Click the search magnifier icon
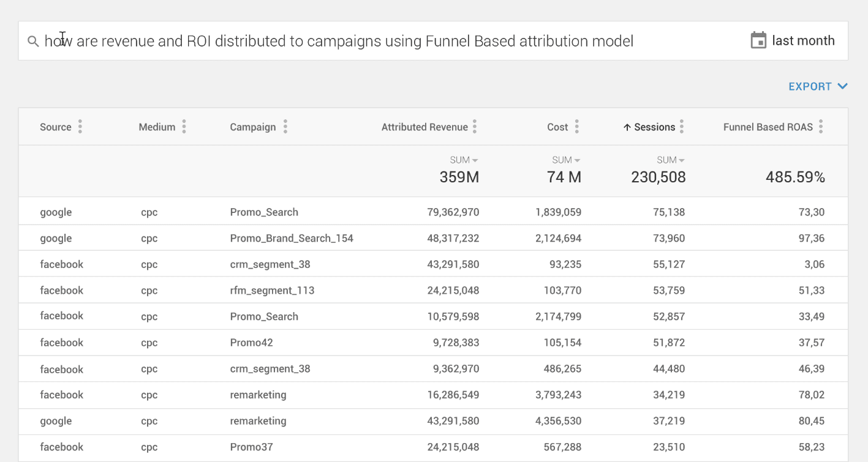 pyautogui.click(x=33, y=41)
